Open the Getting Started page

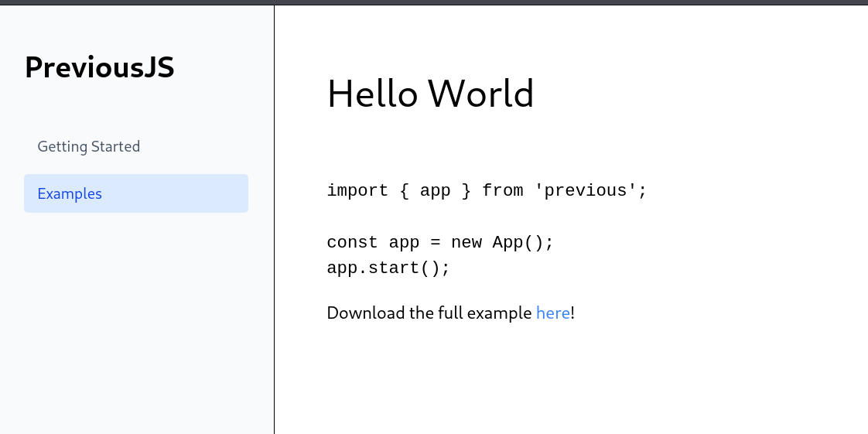pyautogui.click(x=88, y=147)
